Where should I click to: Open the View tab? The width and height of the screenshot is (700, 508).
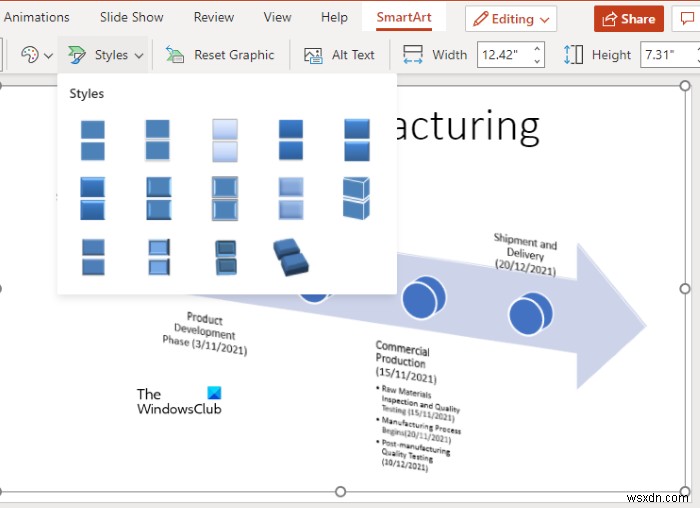pos(277,17)
